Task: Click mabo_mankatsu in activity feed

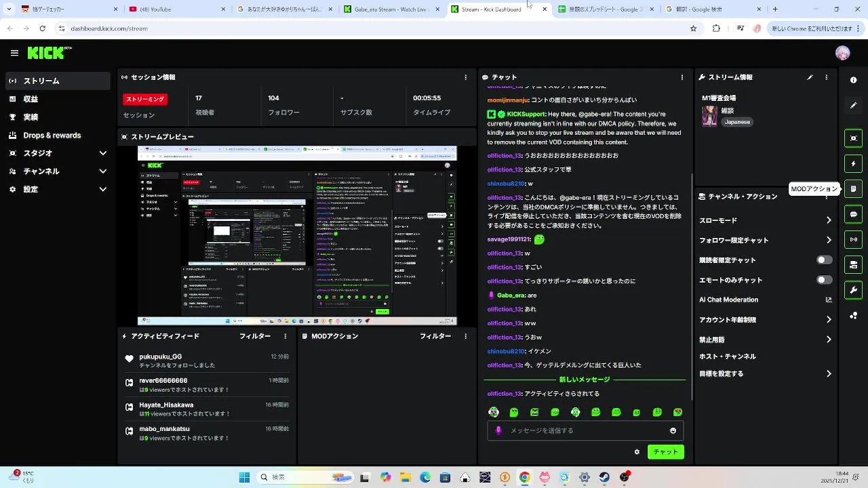Action: 164,429
